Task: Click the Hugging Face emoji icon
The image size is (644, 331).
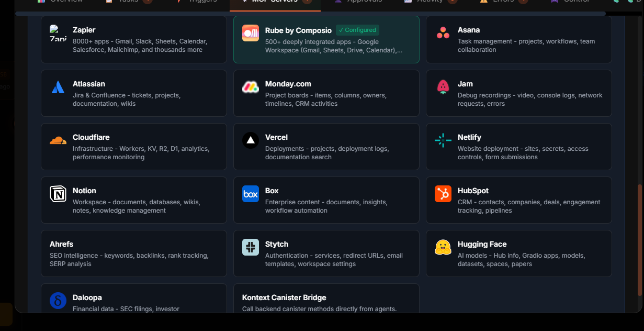Action: [x=443, y=247]
